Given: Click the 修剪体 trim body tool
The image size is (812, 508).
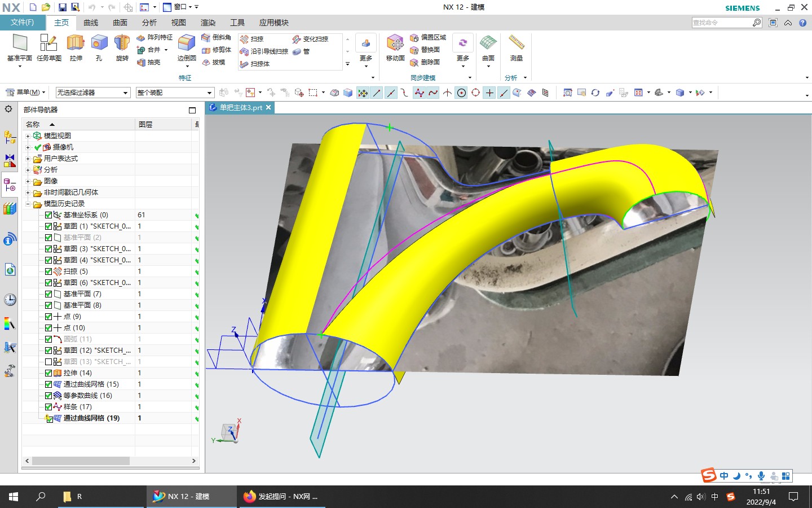Looking at the screenshot, I should [x=217, y=50].
